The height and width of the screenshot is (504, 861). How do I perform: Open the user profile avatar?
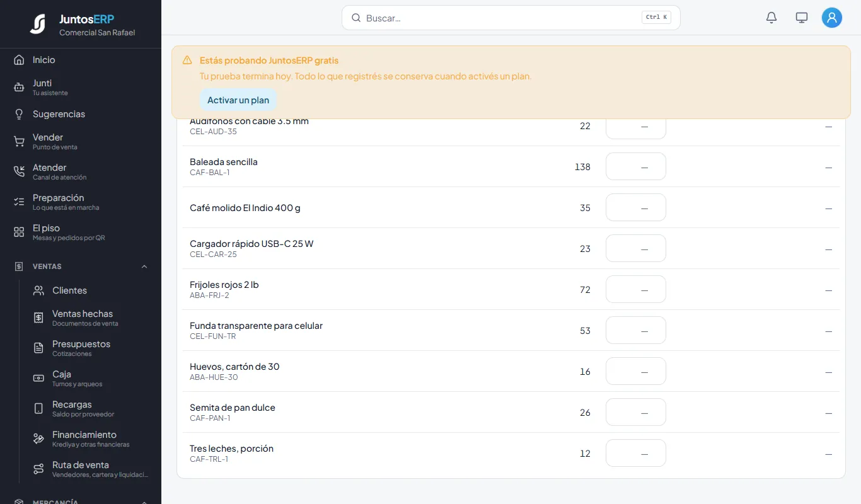tap(832, 18)
